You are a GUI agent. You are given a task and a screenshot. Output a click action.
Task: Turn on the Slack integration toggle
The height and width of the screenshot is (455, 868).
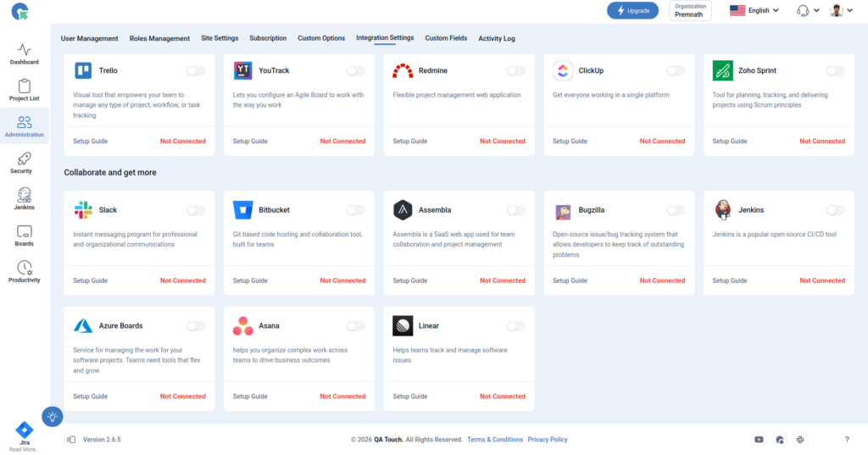[196, 210]
